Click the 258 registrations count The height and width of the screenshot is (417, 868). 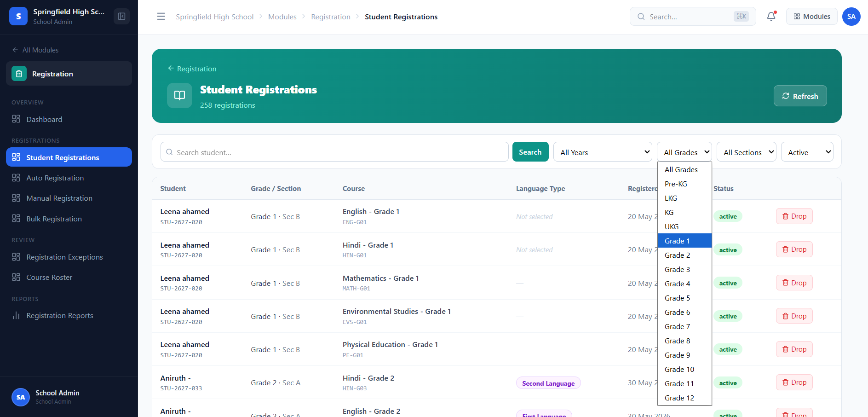pos(228,105)
